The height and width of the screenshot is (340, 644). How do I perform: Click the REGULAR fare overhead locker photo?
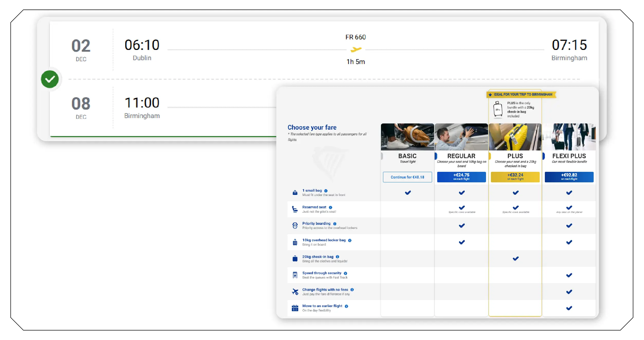461,137
